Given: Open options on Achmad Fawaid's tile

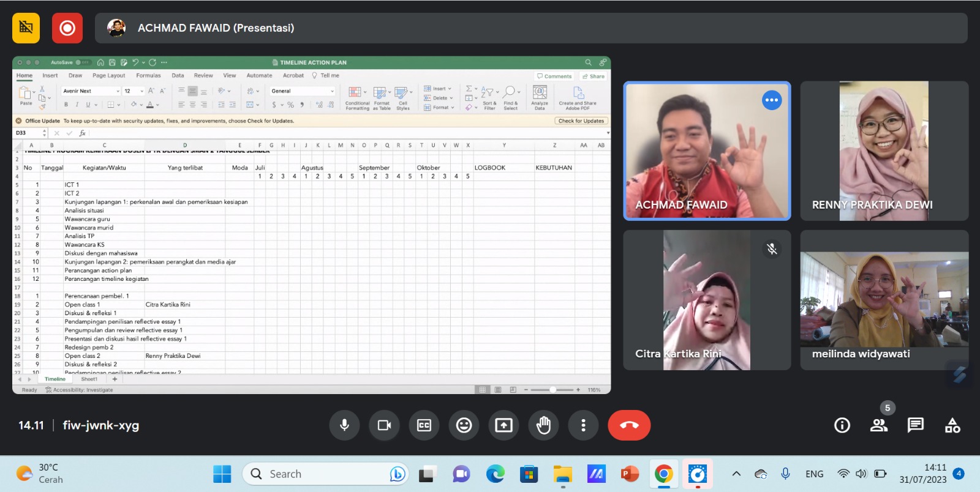Looking at the screenshot, I should tap(772, 100).
